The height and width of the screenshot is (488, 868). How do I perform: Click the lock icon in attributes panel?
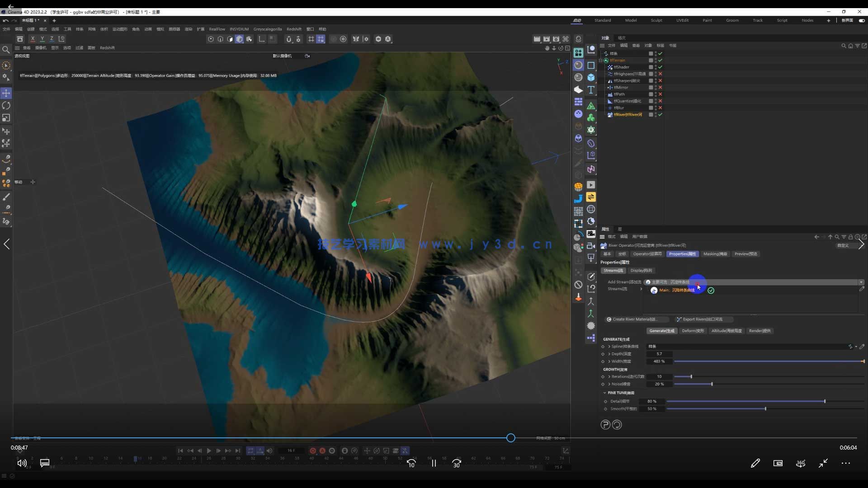tap(850, 237)
